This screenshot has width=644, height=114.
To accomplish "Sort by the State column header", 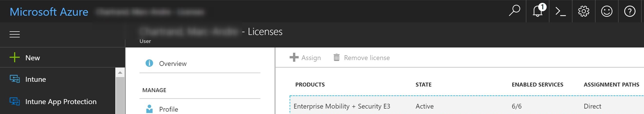I will (423, 85).
